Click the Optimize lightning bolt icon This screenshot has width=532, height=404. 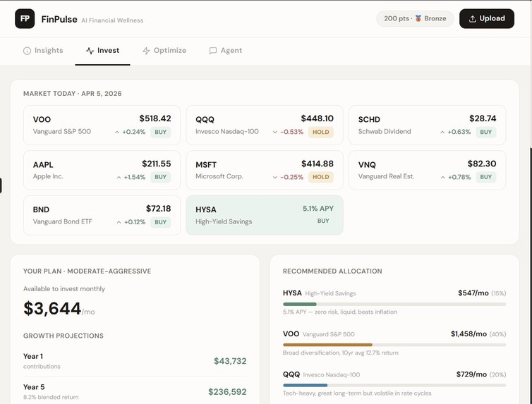click(146, 51)
